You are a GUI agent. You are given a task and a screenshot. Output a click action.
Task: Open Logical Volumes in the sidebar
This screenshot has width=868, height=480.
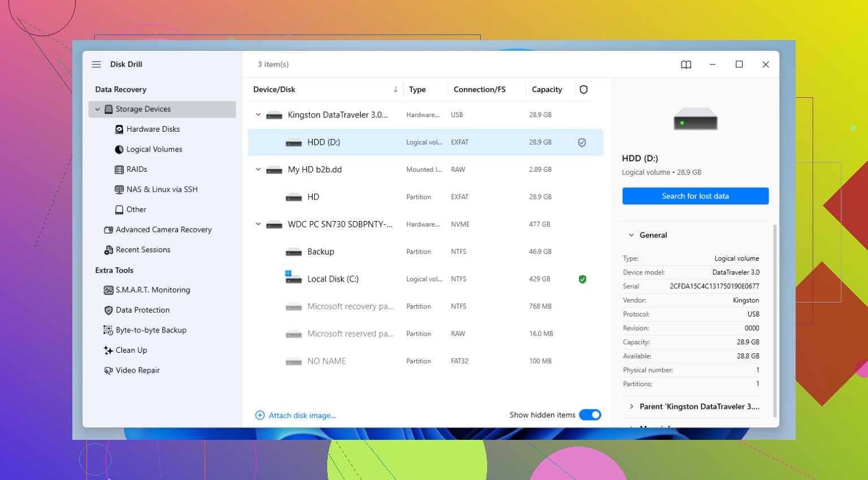pos(154,149)
